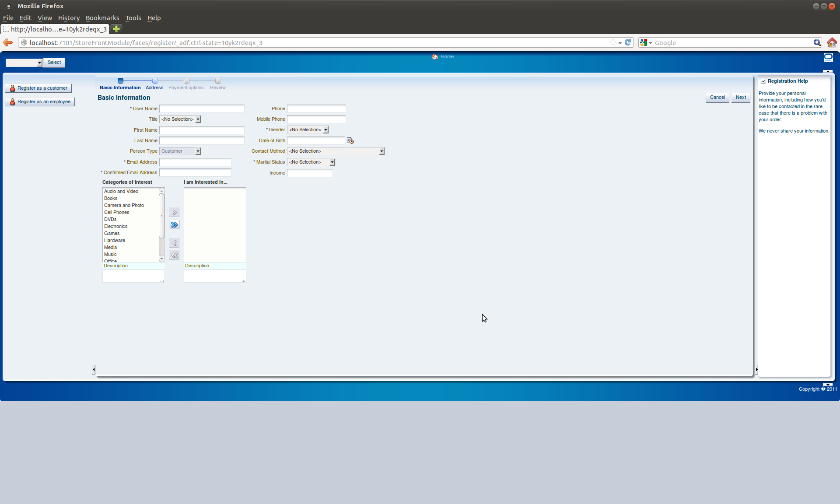Open the Bookmarks menu

102,18
